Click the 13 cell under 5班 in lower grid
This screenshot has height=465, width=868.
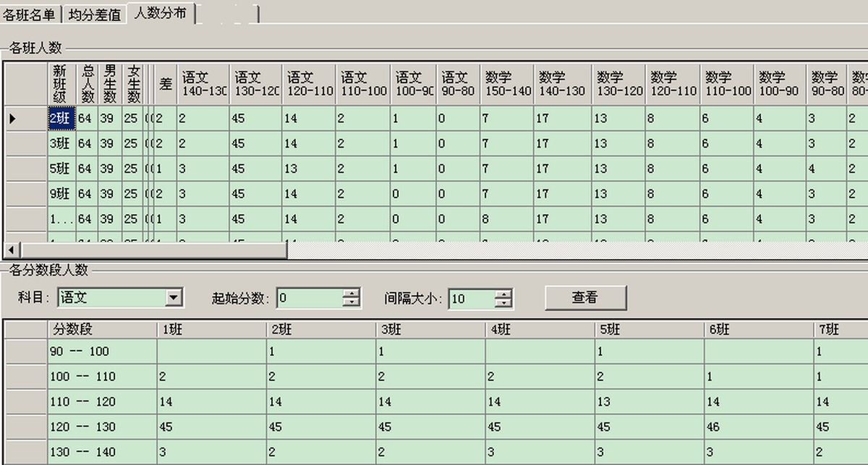pos(651,402)
